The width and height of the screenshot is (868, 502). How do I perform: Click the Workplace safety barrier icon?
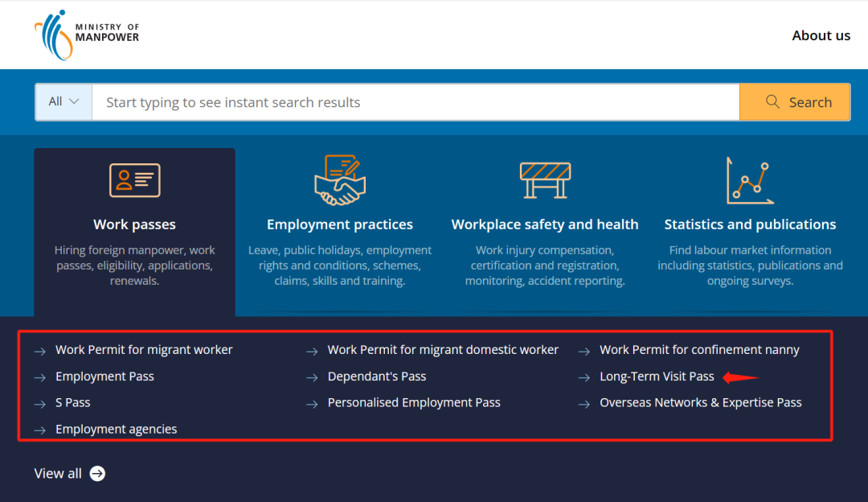(x=545, y=180)
